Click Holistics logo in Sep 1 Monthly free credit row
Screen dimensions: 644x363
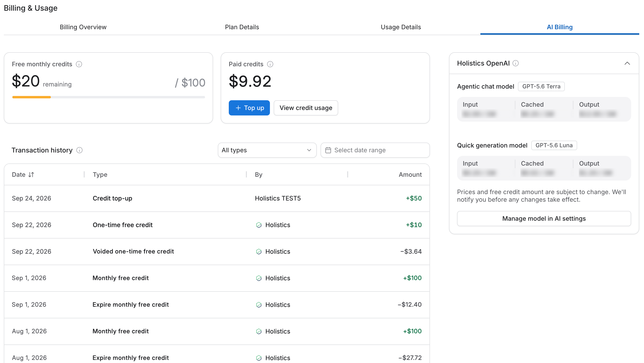coord(259,278)
